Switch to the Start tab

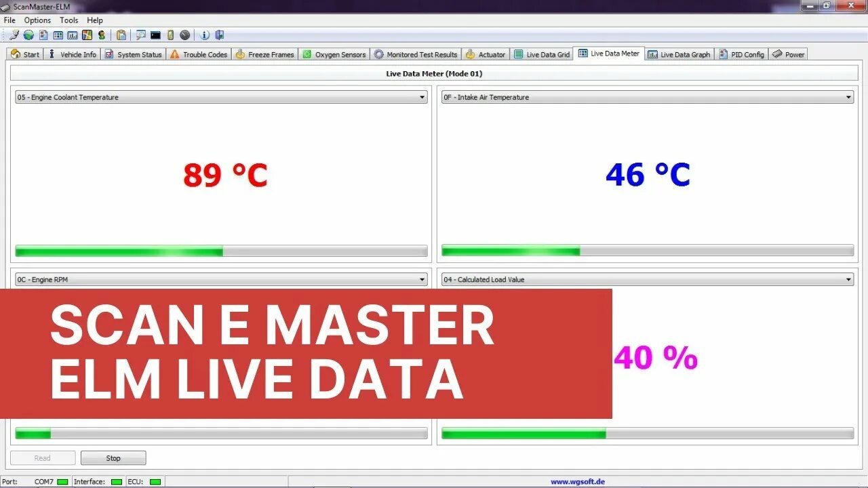tap(25, 54)
